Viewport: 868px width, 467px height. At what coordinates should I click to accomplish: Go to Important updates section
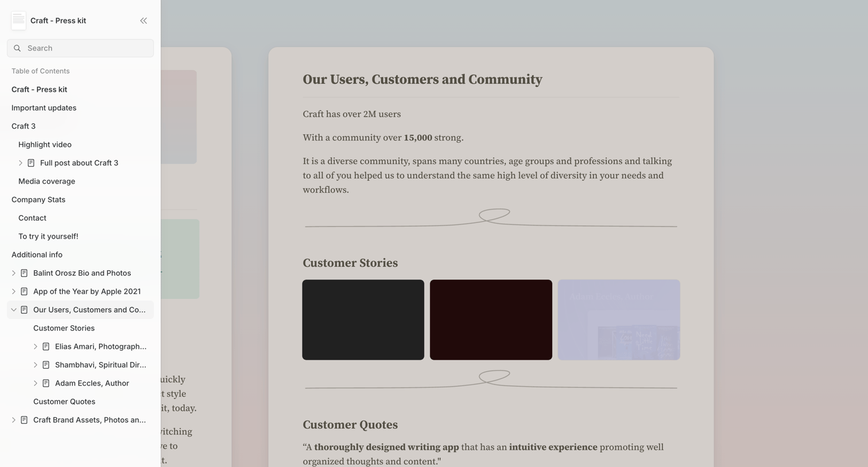click(x=44, y=108)
